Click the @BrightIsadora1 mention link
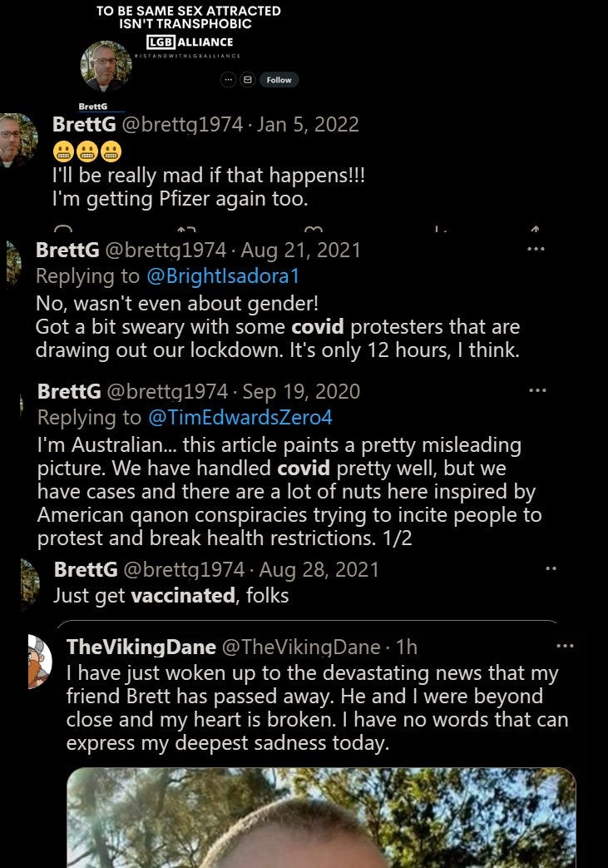Screen dimensions: 608x868 (223, 275)
